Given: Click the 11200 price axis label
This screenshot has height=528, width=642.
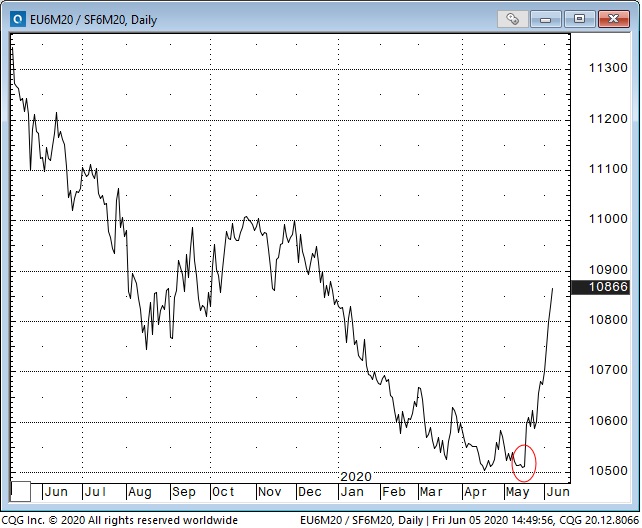Looking at the screenshot, I should (608, 119).
